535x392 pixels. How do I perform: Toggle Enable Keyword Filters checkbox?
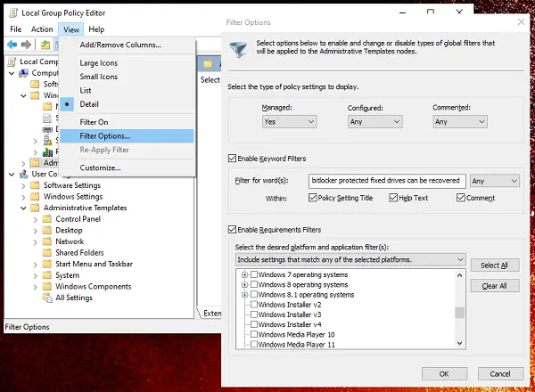[232, 159]
